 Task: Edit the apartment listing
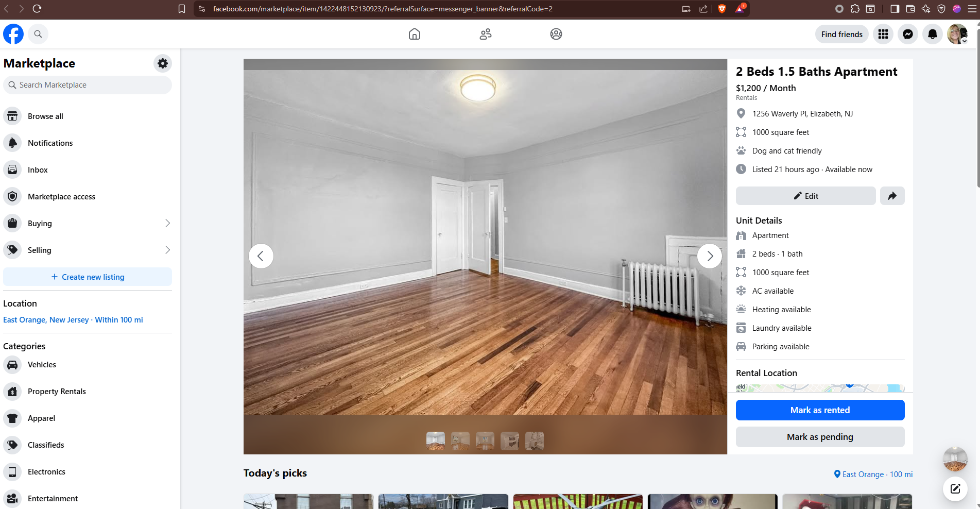tap(806, 196)
